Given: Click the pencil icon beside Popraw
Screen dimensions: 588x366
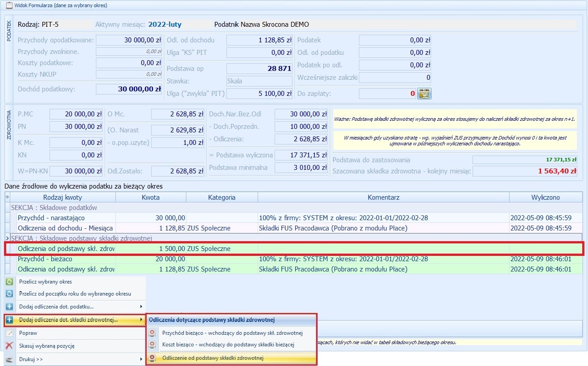Looking at the screenshot, I should pos(9,333).
